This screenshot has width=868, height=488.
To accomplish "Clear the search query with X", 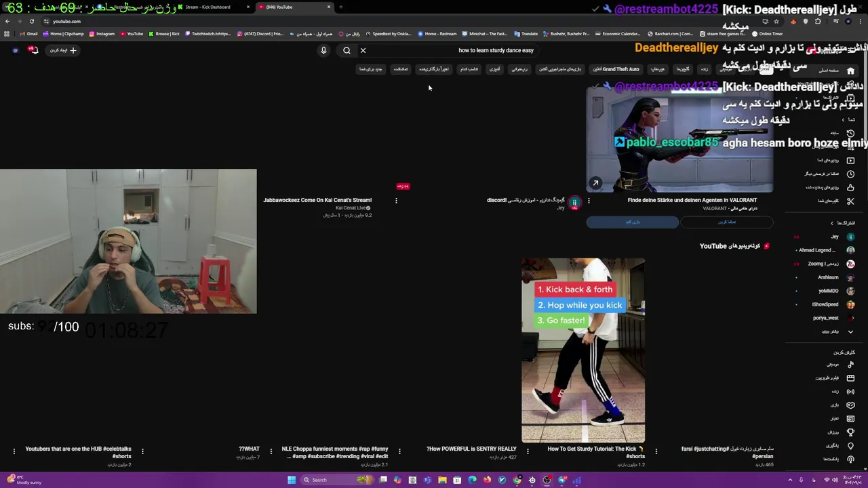I will tap(363, 50).
